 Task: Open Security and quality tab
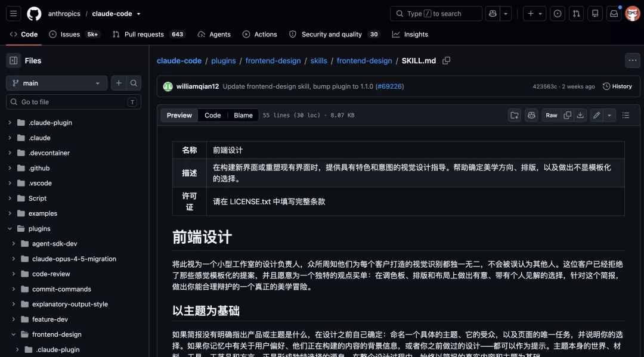[x=335, y=35]
